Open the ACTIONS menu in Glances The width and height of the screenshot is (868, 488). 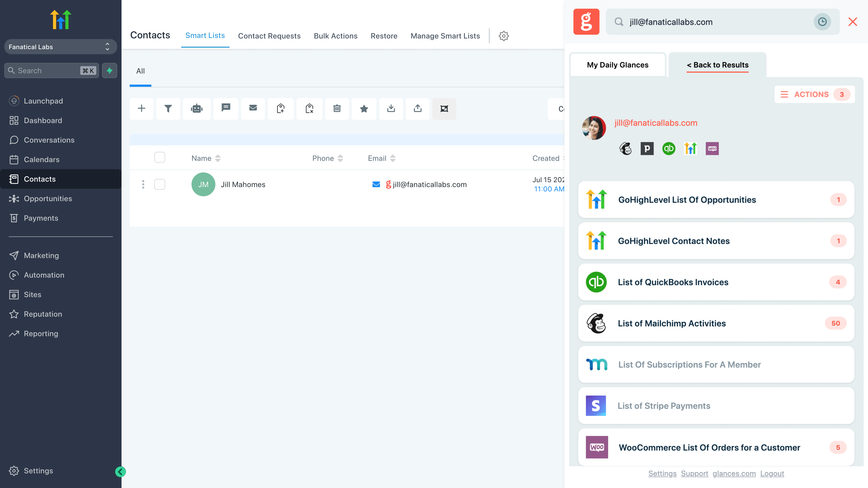tap(814, 94)
